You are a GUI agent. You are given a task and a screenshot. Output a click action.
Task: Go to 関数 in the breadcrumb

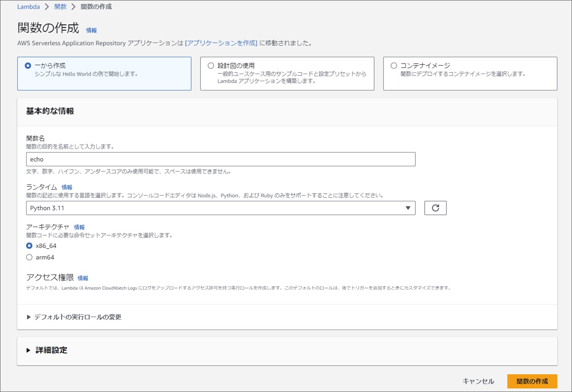click(x=60, y=7)
